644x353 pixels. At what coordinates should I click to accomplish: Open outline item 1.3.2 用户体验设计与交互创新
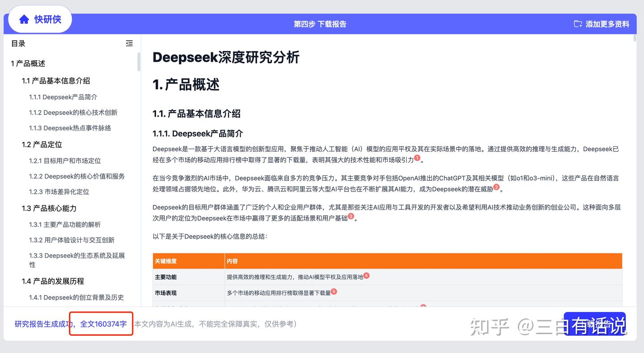tap(72, 240)
